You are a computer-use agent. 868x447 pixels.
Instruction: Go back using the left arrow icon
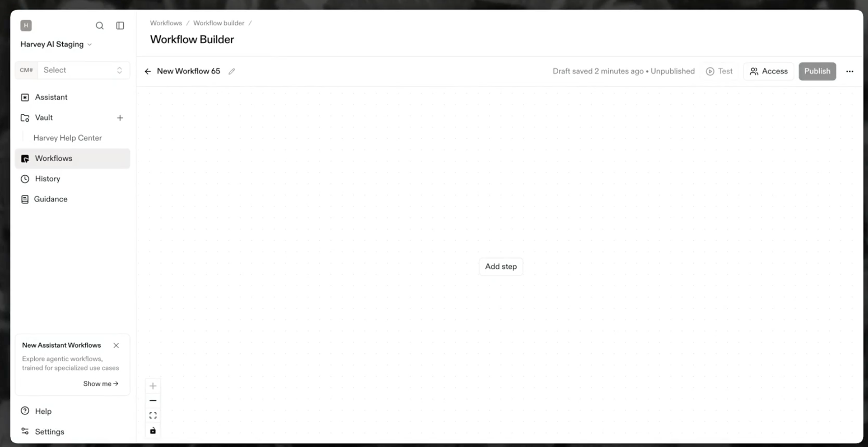point(148,72)
